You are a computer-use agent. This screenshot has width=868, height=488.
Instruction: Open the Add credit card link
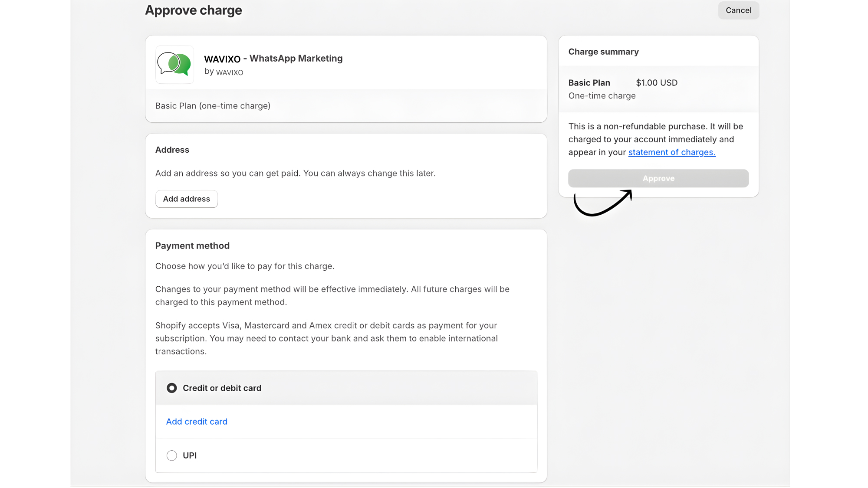(x=197, y=422)
